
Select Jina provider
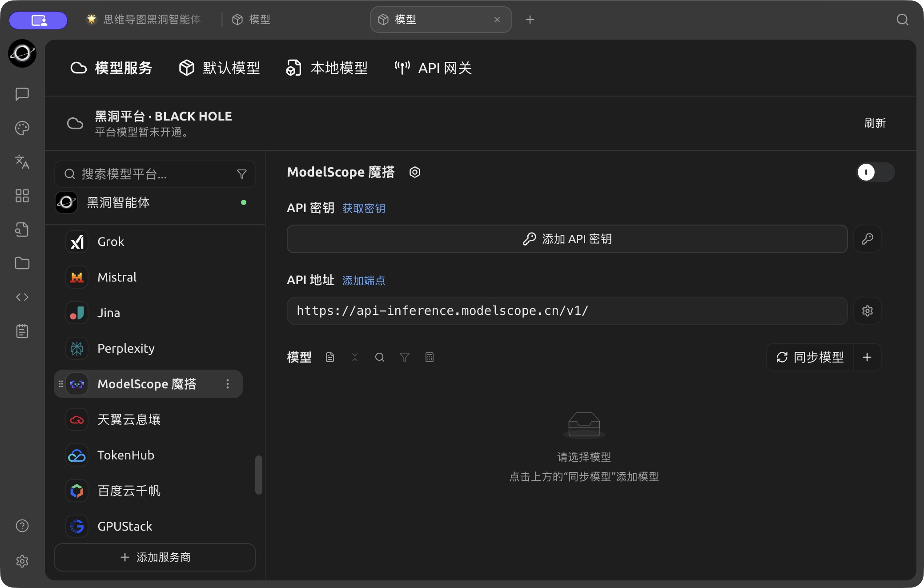click(x=148, y=313)
